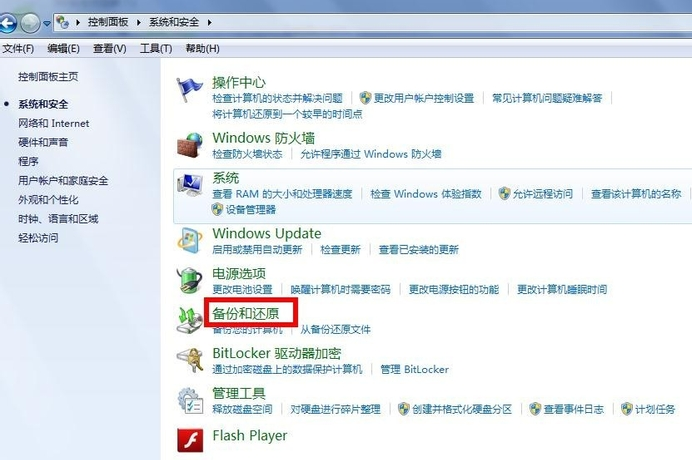Screen dimensions: 692x460
Task: Open the 管理工具 icon
Action: (190, 400)
